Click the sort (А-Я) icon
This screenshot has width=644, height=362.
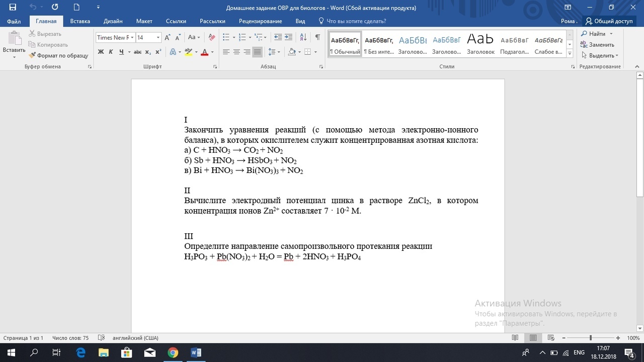pos(303,37)
